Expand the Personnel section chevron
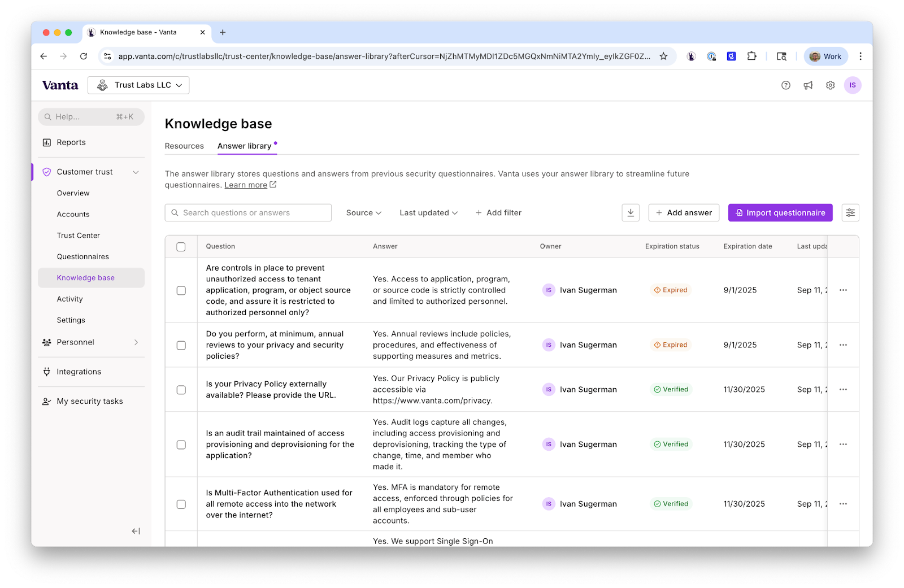 [x=136, y=342]
